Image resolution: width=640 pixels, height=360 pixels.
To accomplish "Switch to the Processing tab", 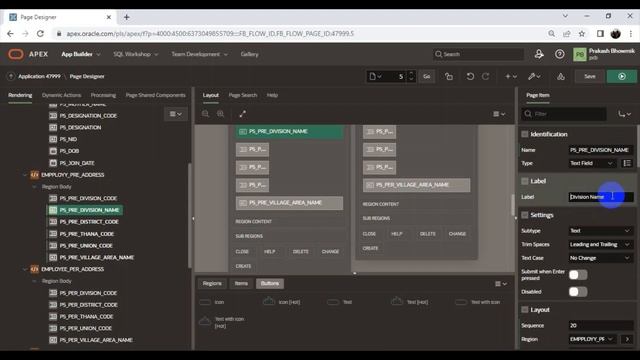I will point(103,95).
